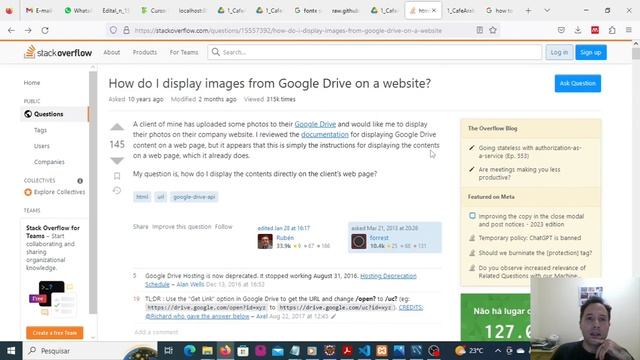
Task: Click the Stack Overflow logo
Action: [58, 52]
